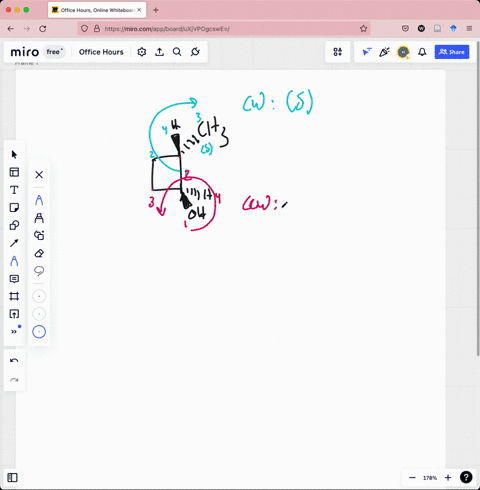The width and height of the screenshot is (480, 490).
Task: Select the eraser in pen panel
Action: pyautogui.click(x=39, y=253)
